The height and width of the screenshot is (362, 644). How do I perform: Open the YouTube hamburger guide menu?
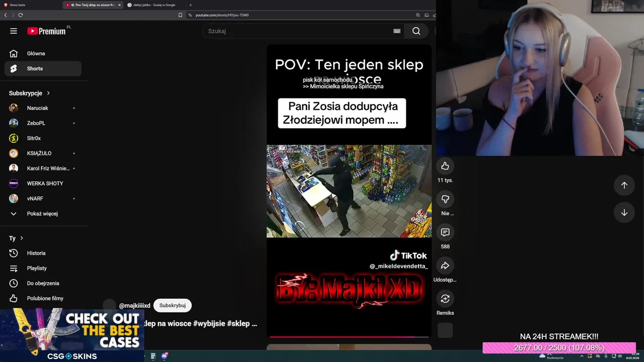tap(14, 31)
